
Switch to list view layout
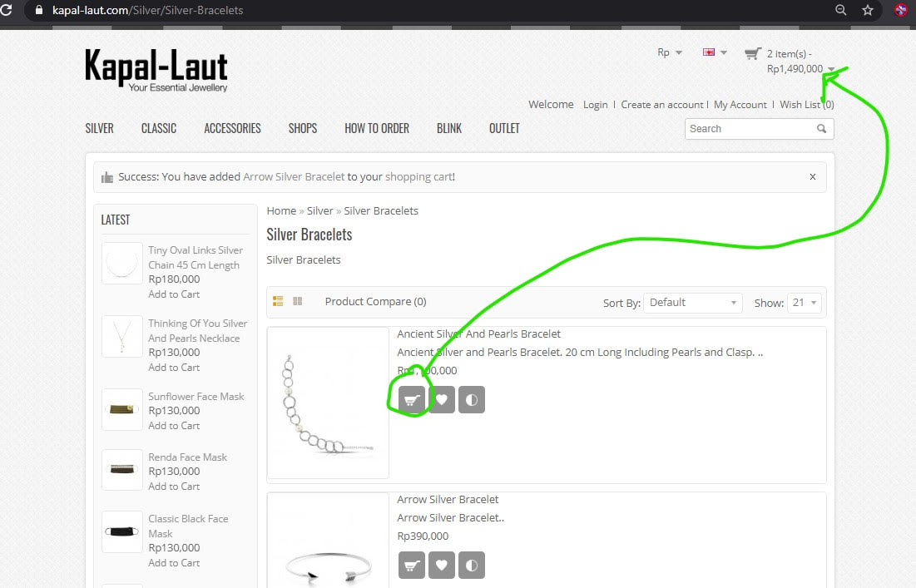[x=278, y=301]
